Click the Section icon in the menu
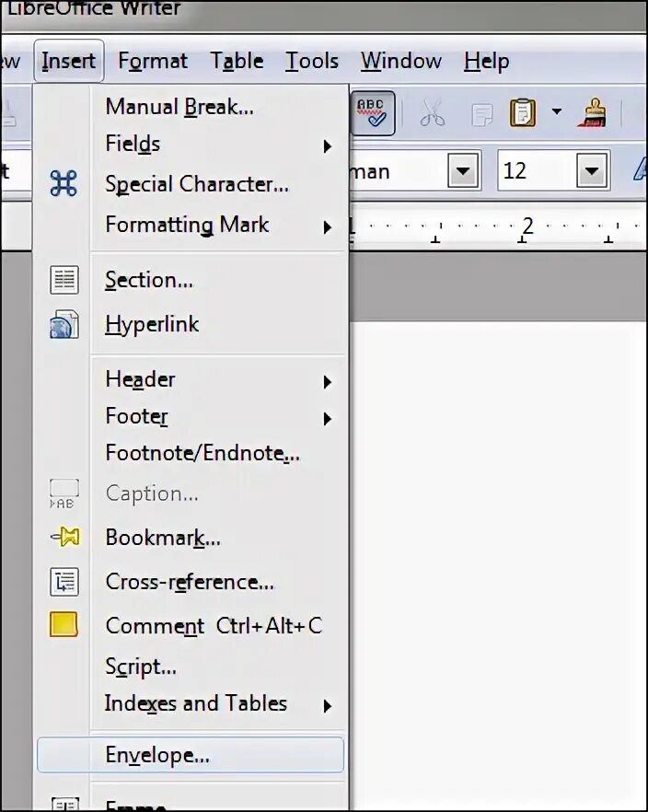This screenshot has height=812, width=648. click(x=64, y=280)
